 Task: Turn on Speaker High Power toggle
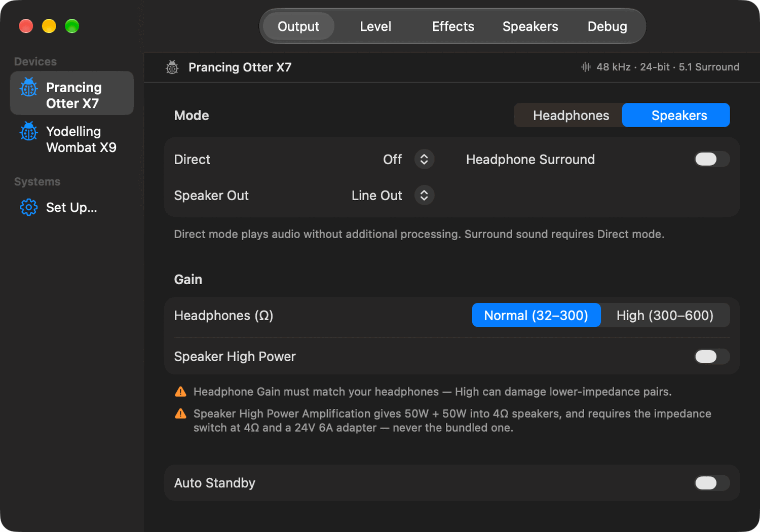712,356
